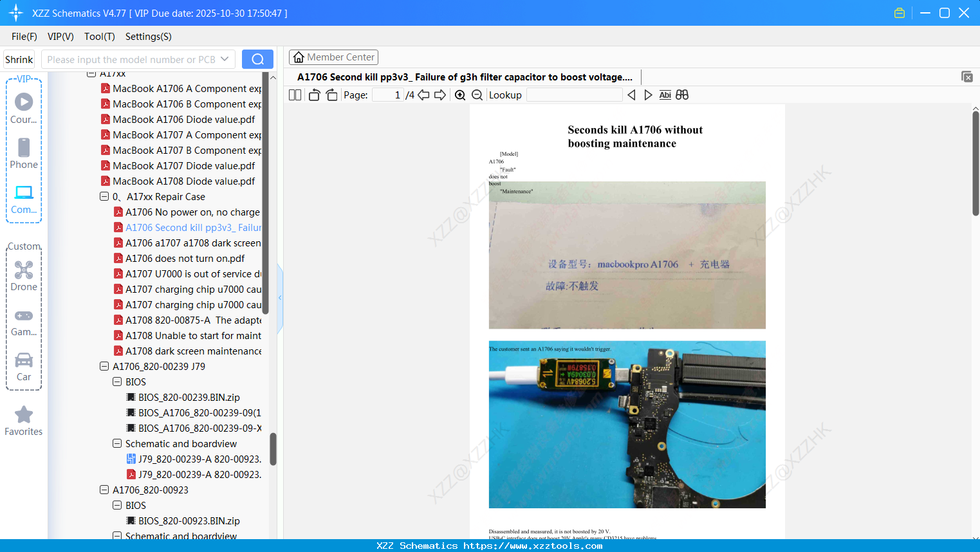Click the gift box icon in title bar
Image resolution: width=980 pixels, height=552 pixels.
click(900, 13)
